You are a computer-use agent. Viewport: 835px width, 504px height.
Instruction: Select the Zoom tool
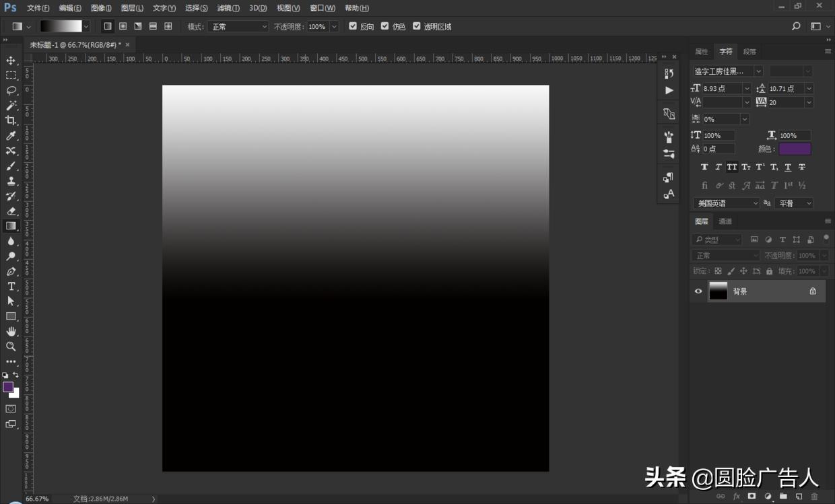pyautogui.click(x=11, y=346)
